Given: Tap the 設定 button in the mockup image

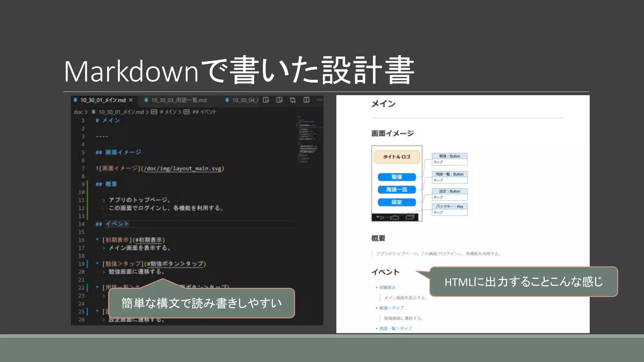Looking at the screenshot, I should tap(397, 202).
